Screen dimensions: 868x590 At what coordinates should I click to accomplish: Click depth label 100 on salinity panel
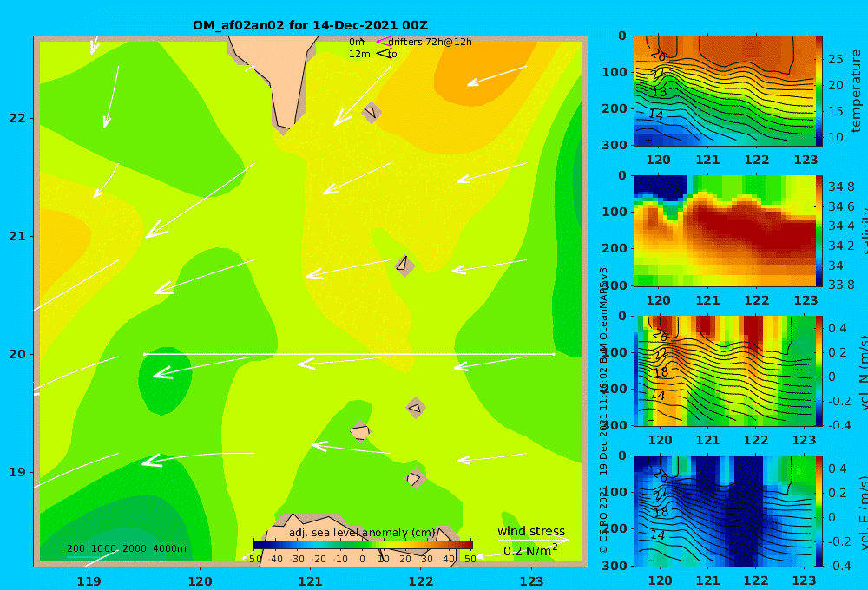coord(615,212)
